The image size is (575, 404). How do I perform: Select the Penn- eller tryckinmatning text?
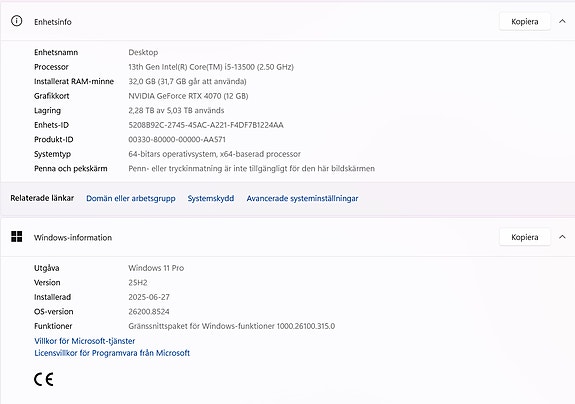252,169
